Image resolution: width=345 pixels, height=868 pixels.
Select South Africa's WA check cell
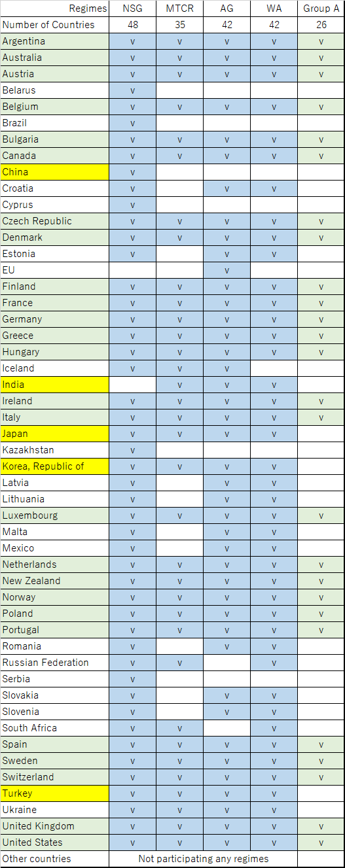(x=274, y=728)
